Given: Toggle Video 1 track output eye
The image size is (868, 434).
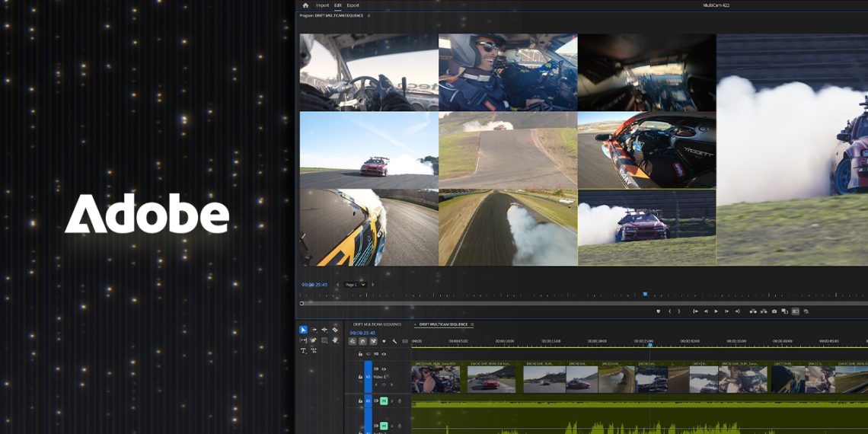Looking at the screenshot, I should [x=384, y=369].
